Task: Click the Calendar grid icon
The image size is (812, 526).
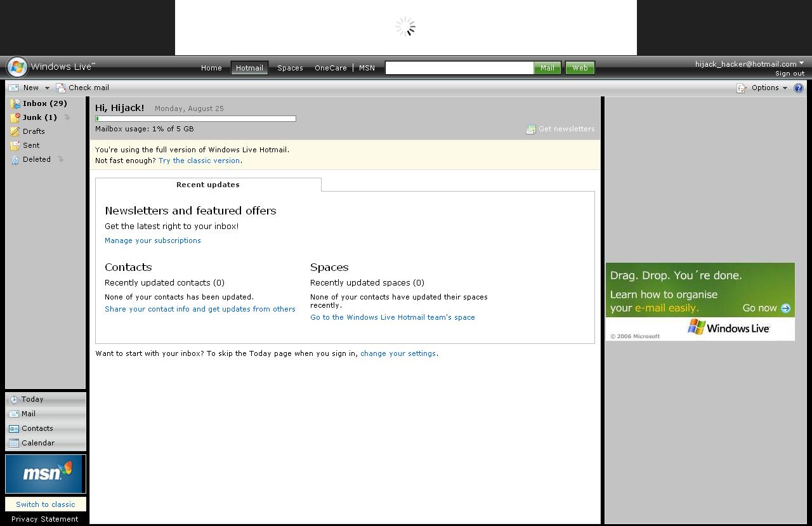Action: coord(14,443)
